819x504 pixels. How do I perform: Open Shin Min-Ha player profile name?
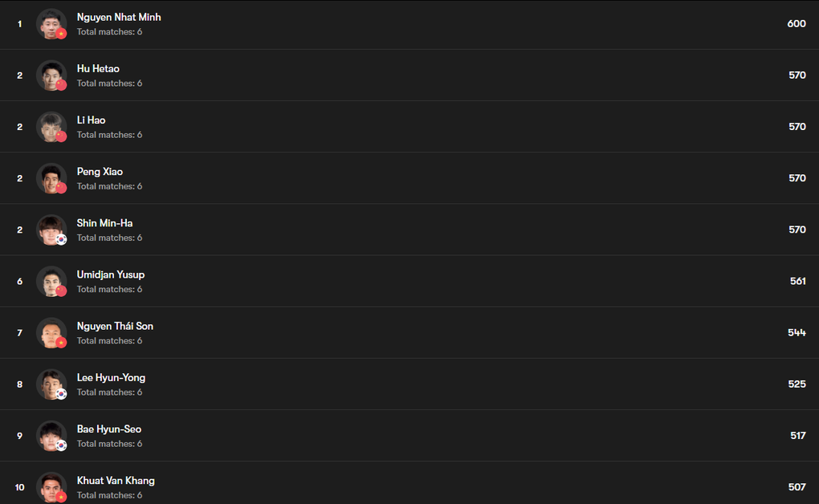pyautogui.click(x=104, y=223)
